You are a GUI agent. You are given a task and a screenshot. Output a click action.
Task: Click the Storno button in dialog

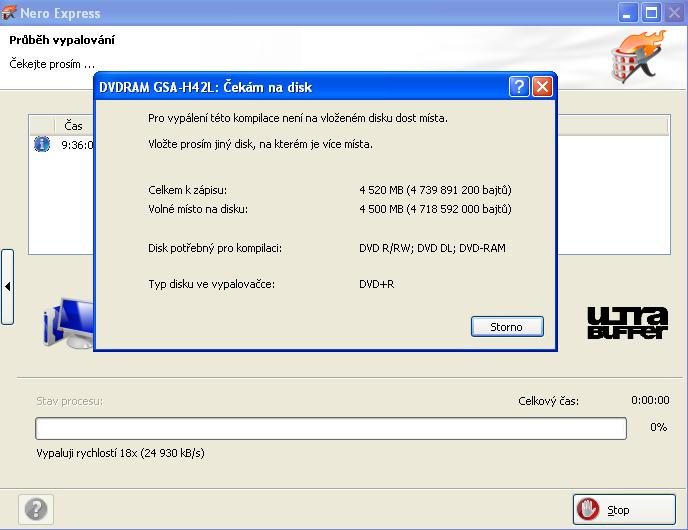point(507,327)
